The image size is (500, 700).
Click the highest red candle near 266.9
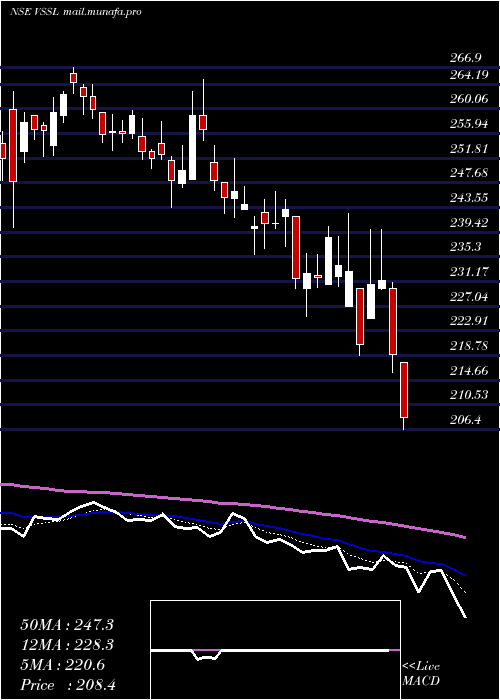pos(74,78)
